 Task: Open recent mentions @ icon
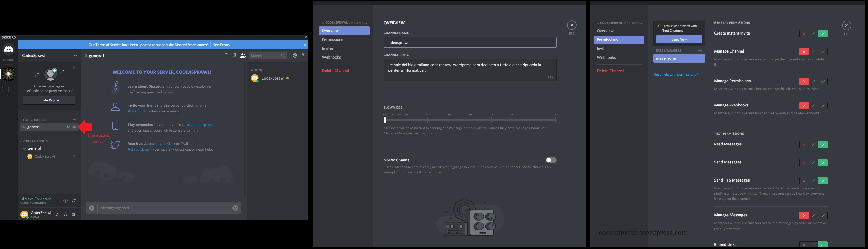point(295,55)
